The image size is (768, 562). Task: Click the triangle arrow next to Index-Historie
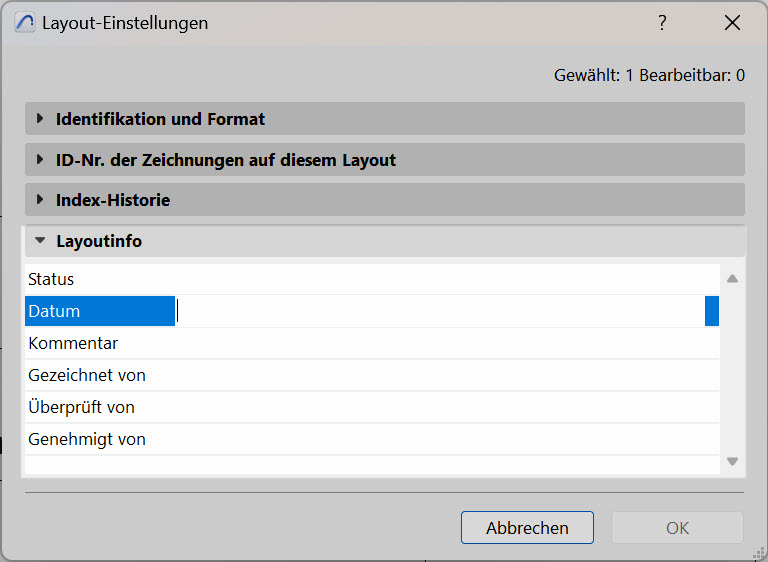click(40, 199)
